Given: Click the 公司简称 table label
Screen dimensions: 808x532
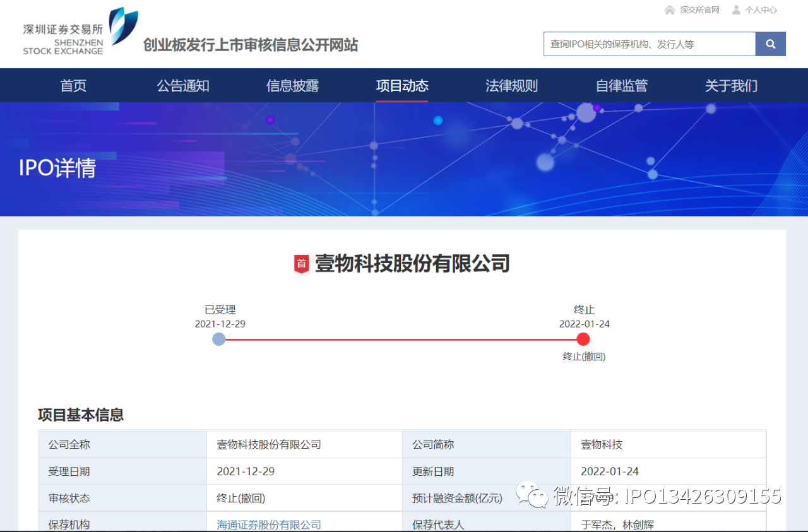Looking at the screenshot, I should pos(433,445).
